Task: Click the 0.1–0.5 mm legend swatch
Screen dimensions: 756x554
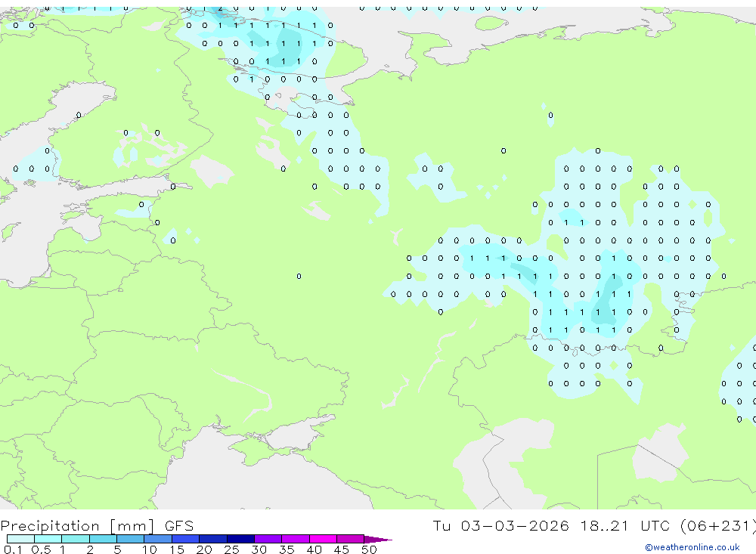Action: (x=20, y=539)
